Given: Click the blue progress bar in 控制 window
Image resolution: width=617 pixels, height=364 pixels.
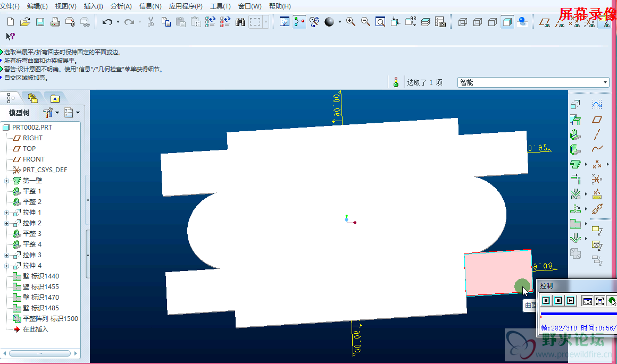Looking at the screenshot, I should (579, 314).
